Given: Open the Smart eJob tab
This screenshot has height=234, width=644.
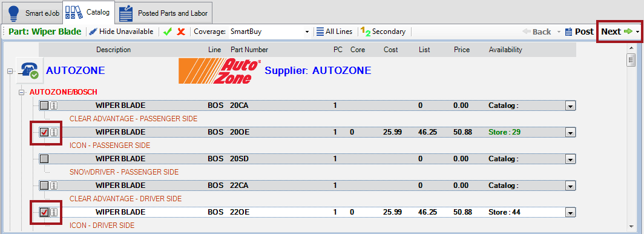Looking at the screenshot, I should point(32,13).
